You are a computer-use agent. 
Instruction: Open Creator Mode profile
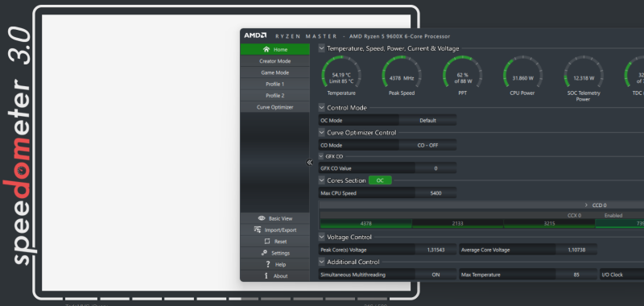point(275,60)
